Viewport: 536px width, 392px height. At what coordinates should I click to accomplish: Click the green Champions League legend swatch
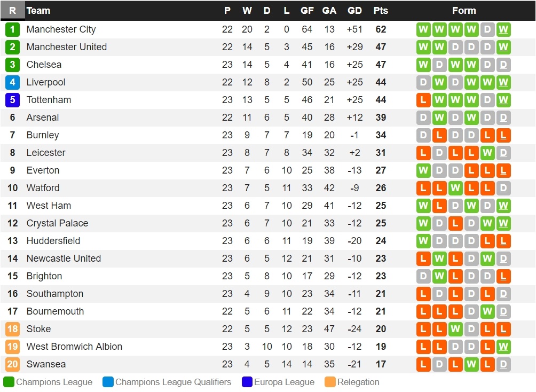[x=9, y=382]
